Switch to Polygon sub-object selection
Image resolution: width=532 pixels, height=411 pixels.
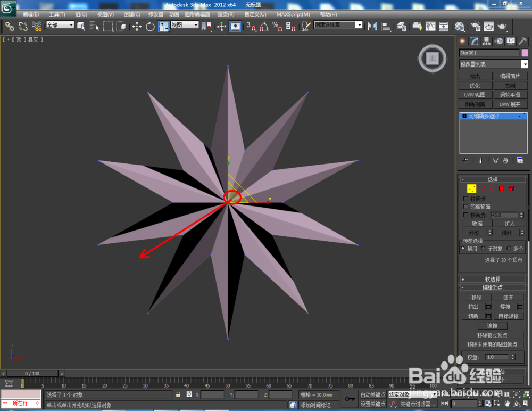click(x=502, y=188)
